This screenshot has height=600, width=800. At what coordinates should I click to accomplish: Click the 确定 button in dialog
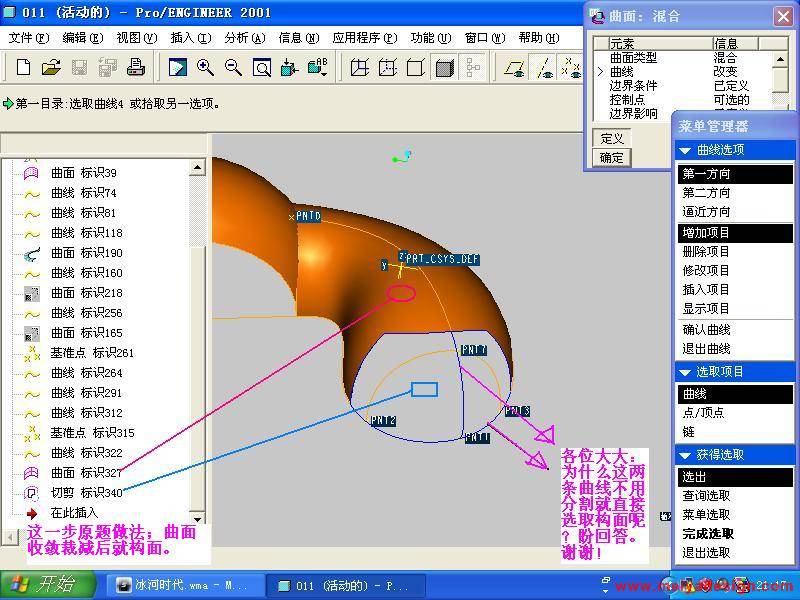point(612,157)
